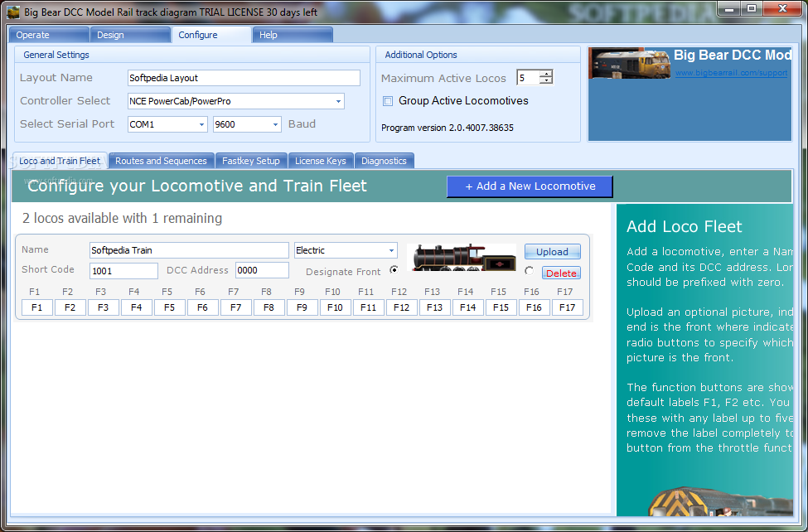
Task: Click the diesel loco banner image
Action: click(x=629, y=64)
